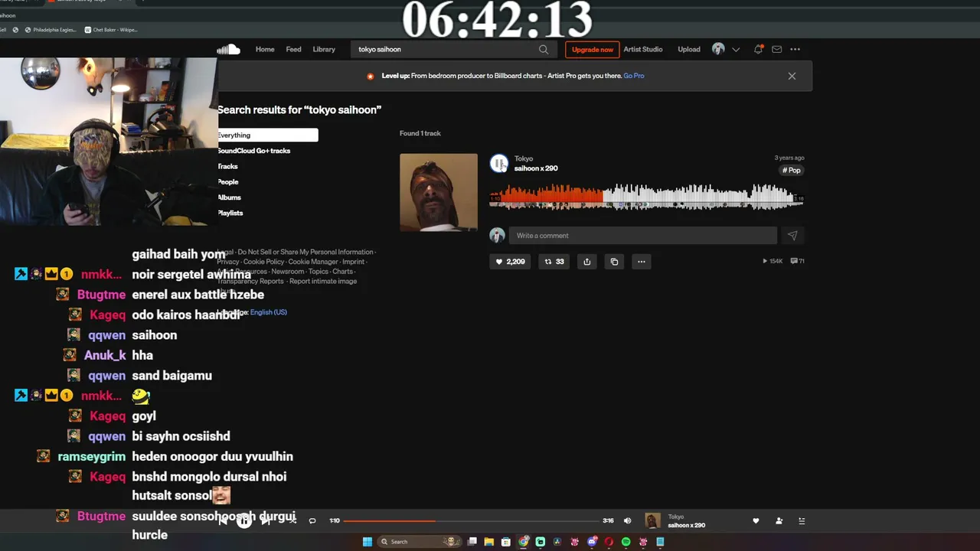Send the comment with the arrow icon

[x=792, y=236]
